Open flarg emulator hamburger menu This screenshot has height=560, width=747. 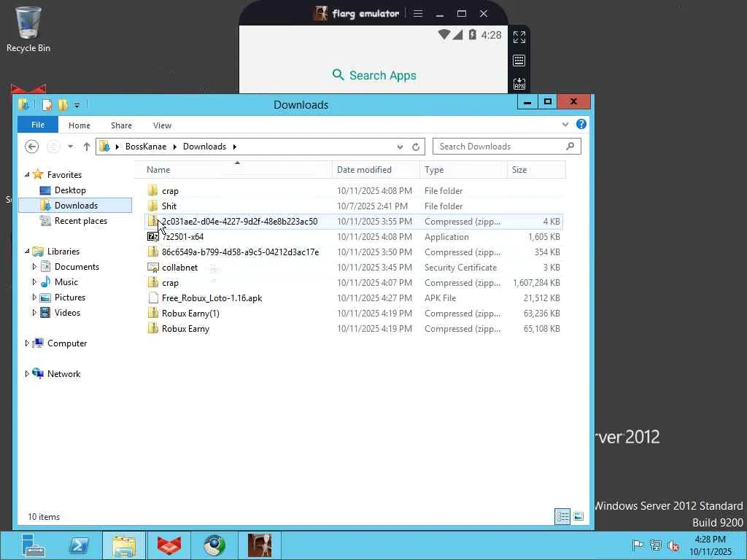coord(418,13)
